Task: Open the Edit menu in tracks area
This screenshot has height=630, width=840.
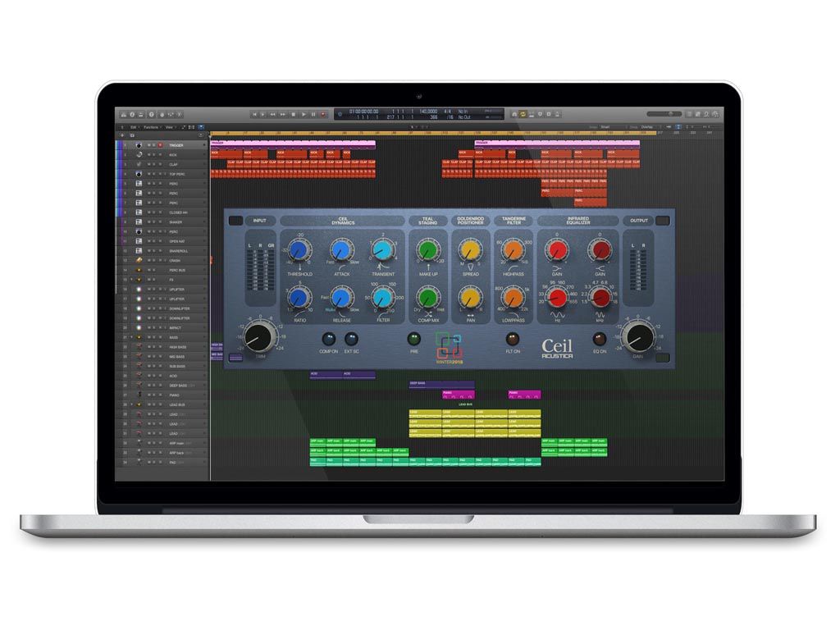Action: (135, 127)
